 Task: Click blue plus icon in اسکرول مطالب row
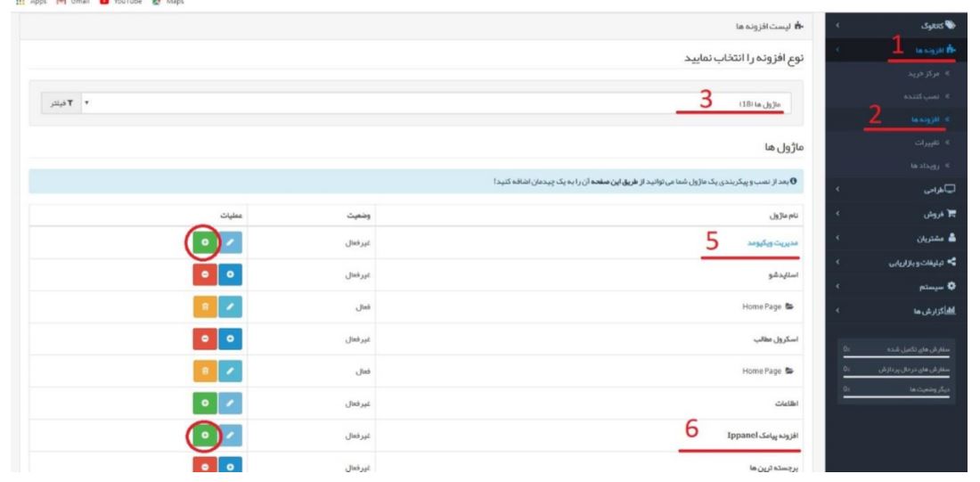(230, 339)
